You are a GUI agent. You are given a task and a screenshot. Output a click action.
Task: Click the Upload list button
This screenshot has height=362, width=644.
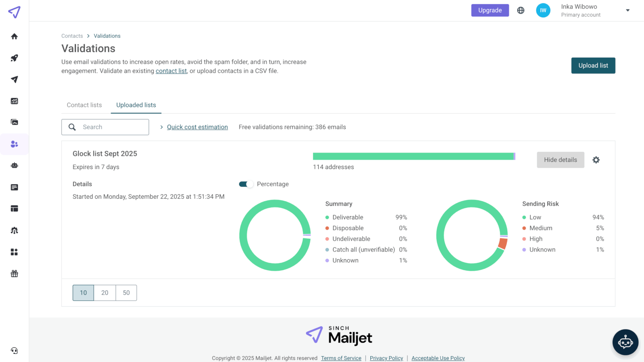point(593,66)
